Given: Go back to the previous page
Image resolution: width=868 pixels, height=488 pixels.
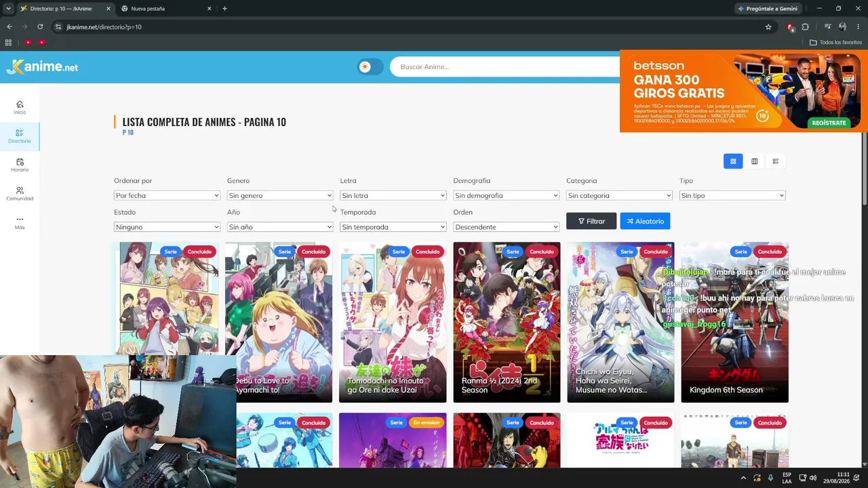Looking at the screenshot, I should pyautogui.click(x=9, y=27).
